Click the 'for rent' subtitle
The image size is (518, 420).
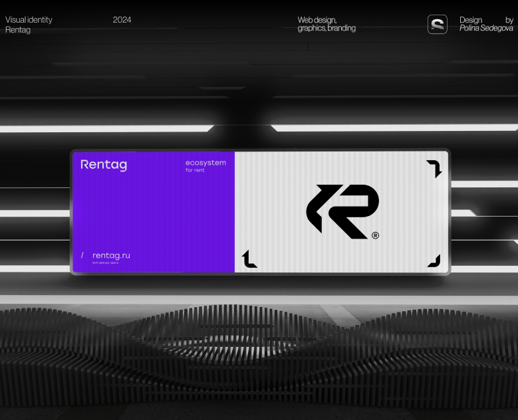pyautogui.click(x=195, y=171)
